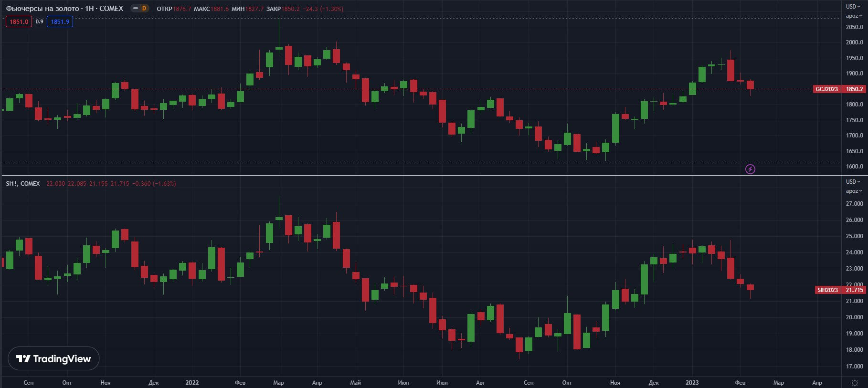Click the 27.000 level on silver price scale
Screen dimensions: 868x388
coord(854,204)
